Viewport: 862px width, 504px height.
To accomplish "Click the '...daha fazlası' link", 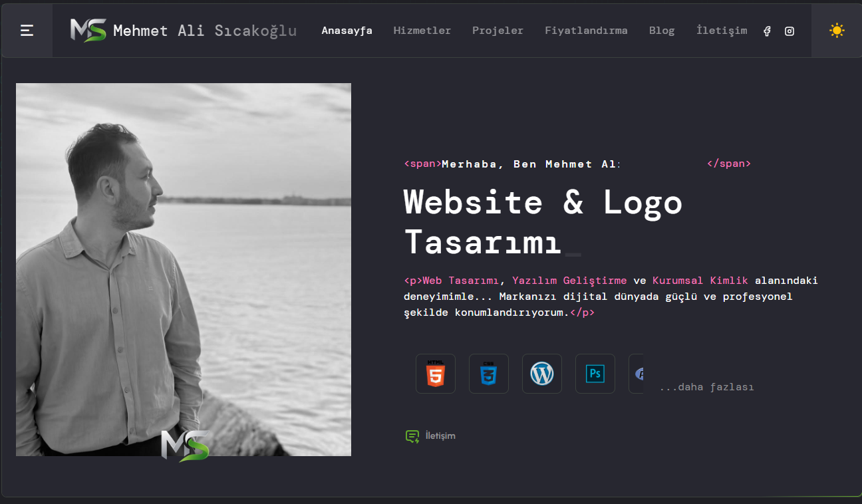I will 706,387.
